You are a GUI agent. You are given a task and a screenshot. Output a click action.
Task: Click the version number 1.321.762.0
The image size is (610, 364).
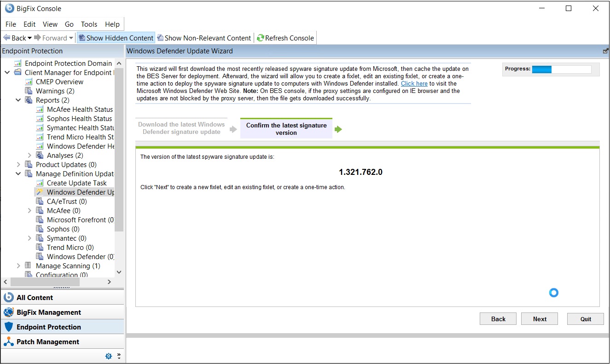pos(360,172)
